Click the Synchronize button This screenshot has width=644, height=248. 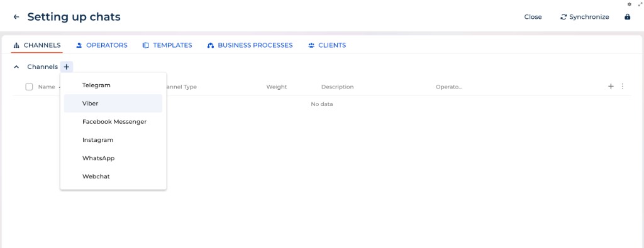(584, 17)
